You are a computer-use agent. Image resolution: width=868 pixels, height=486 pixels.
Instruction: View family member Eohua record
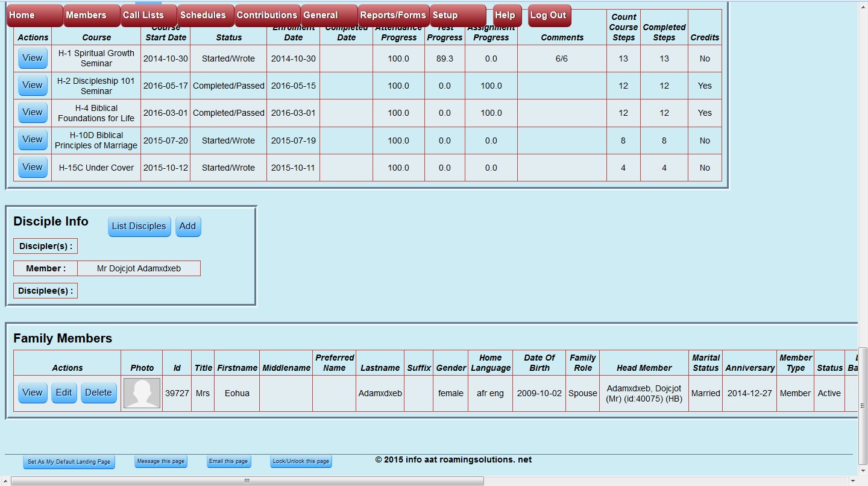(33, 393)
